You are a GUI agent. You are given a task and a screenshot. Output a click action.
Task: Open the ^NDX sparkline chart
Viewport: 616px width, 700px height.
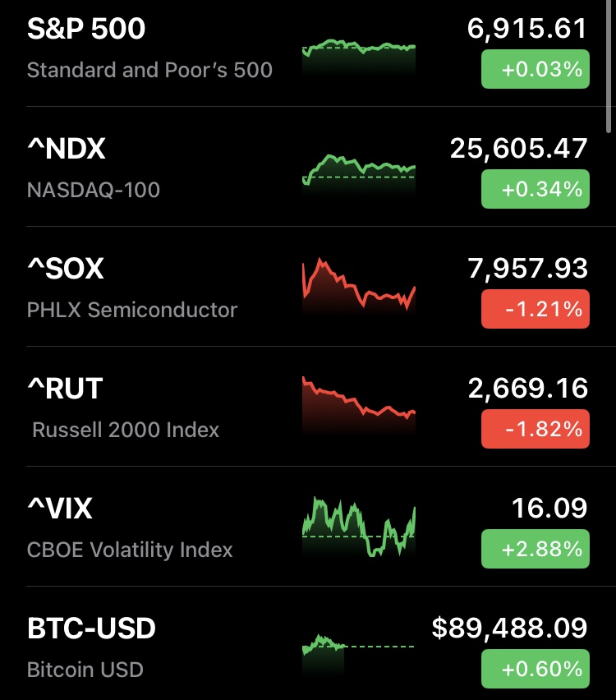click(359, 173)
